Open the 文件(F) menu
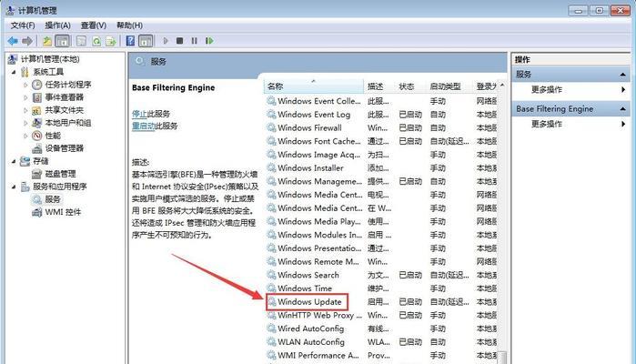 click(x=23, y=25)
